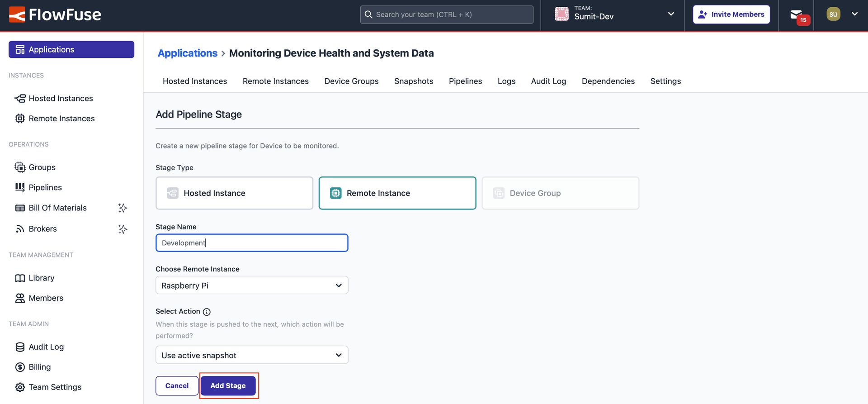The width and height of the screenshot is (868, 404).
Task: Click the Select Action info icon
Action: click(207, 312)
